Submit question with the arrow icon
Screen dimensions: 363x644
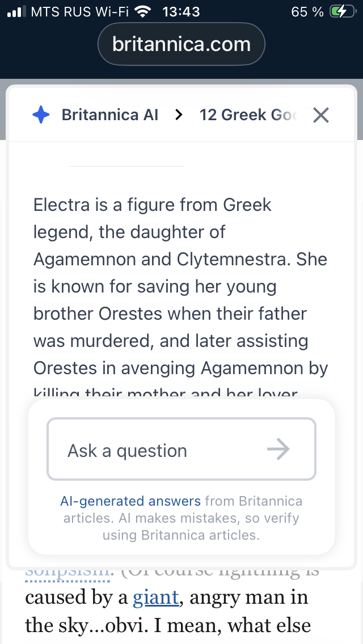pyautogui.click(x=278, y=450)
